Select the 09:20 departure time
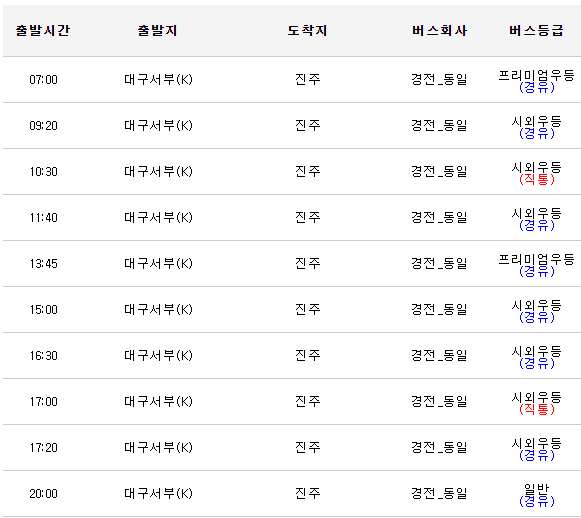 tap(43, 126)
